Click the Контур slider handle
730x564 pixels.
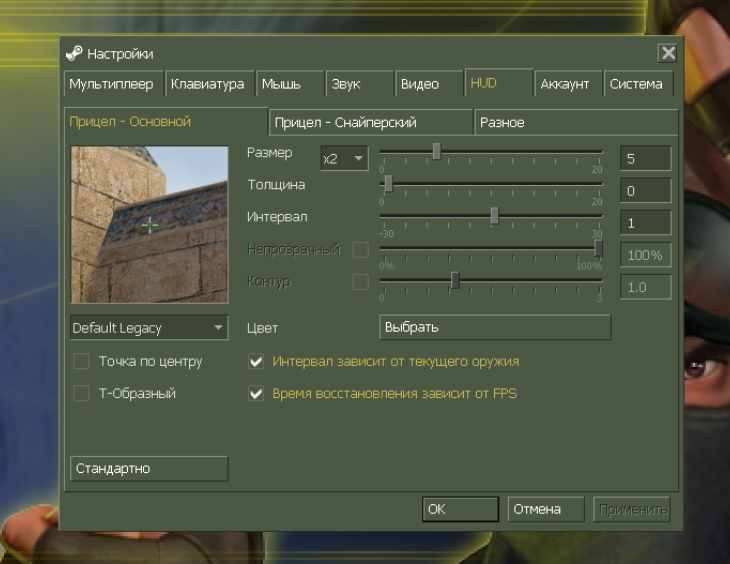pyautogui.click(x=455, y=280)
